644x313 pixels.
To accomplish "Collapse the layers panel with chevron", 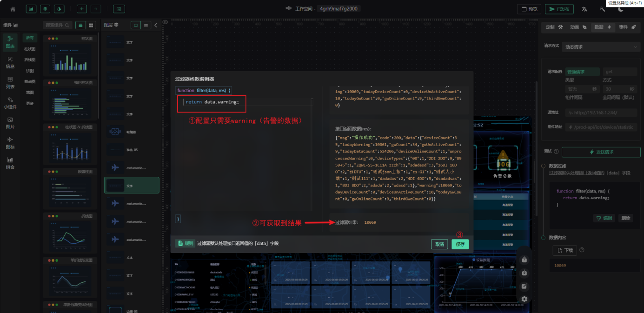I will 156,25.
